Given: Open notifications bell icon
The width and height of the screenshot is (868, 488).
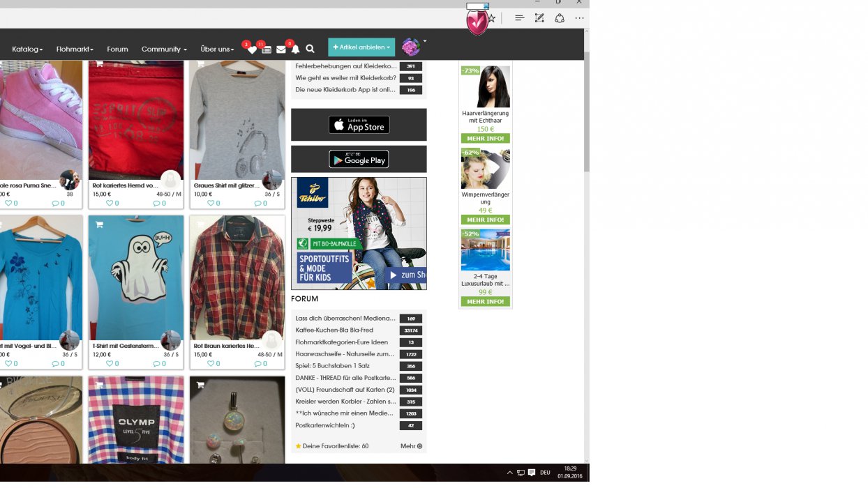Looking at the screenshot, I should click(x=295, y=49).
